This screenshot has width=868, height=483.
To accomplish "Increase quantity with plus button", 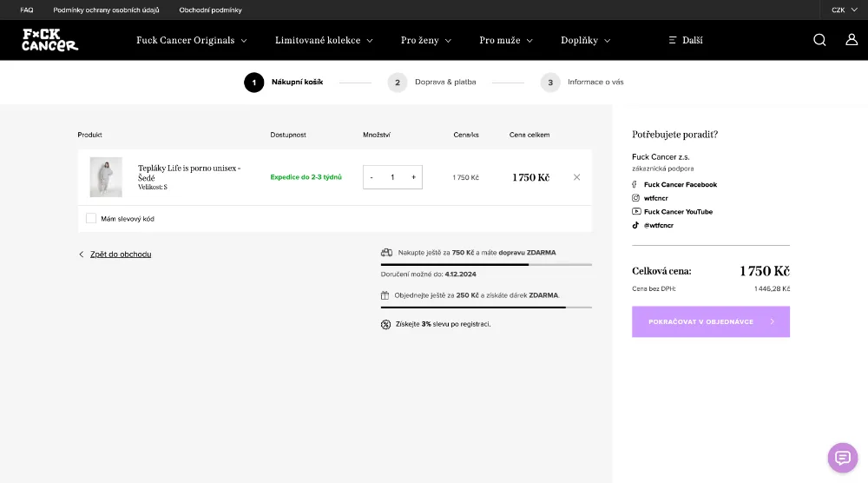I will click(x=413, y=177).
